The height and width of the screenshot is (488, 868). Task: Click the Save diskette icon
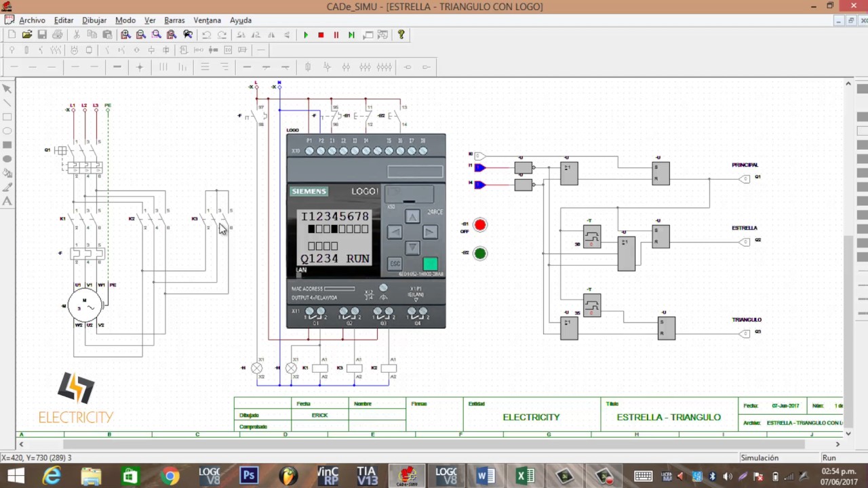point(42,35)
